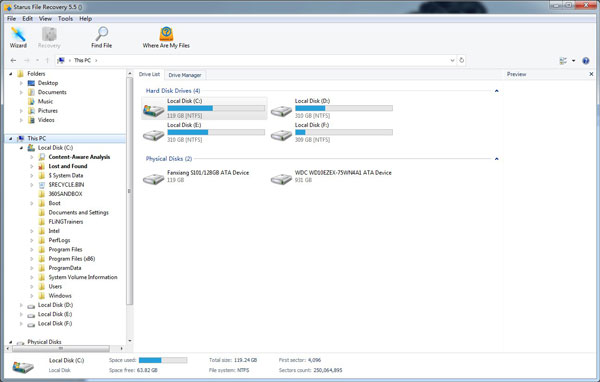The height and width of the screenshot is (382, 600).
Task: Select Music folder in tree
Action: click(45, 101)
